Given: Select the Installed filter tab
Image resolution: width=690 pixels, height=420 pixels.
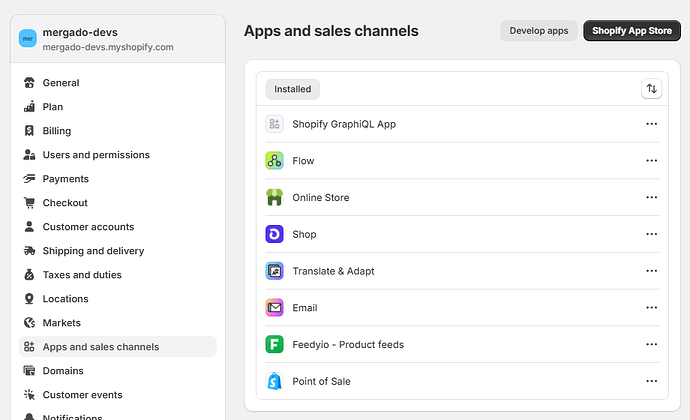Looking at the screenshot, I should tap(293, 89).
